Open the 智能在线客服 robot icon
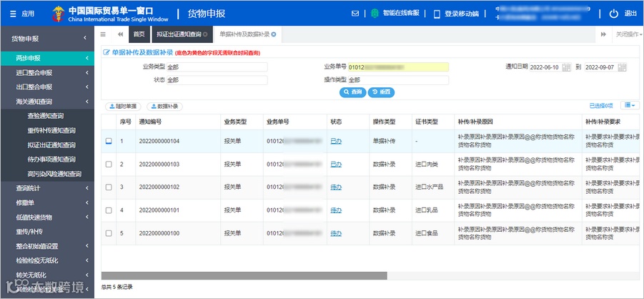Image resolution: width=644 pixels, height=299 pixels. pyautogui.click(x=375, y=14)
